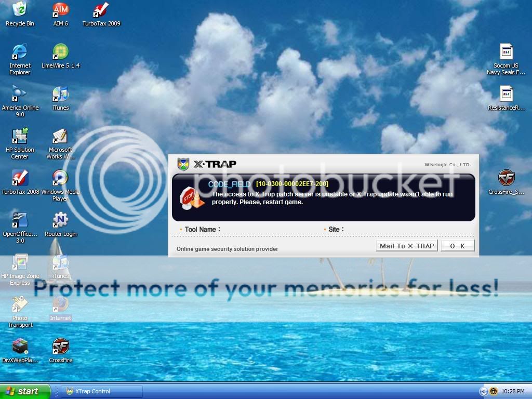Click the TurboTax 2009 desktop icon
The height and width of the screenshot is (399, 532).
pyautogui.click(x=101, y=9)
